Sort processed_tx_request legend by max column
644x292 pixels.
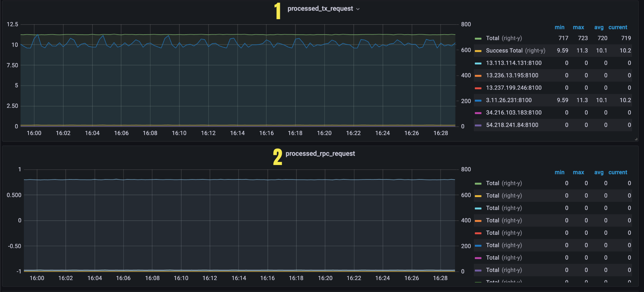point(578,27)
